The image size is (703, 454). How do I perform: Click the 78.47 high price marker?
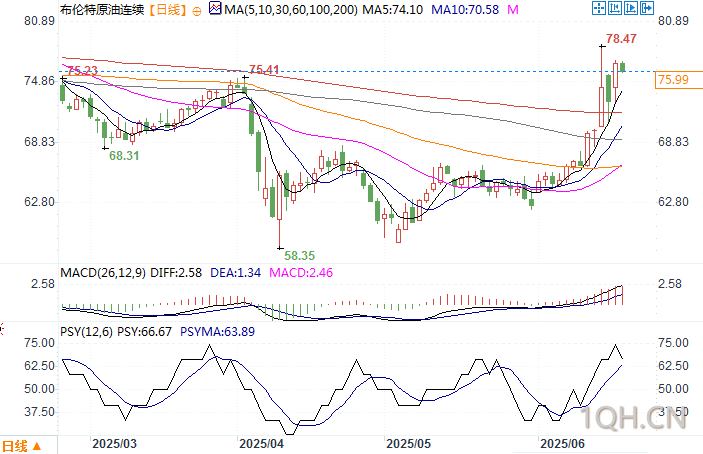(x=621, y=39)
